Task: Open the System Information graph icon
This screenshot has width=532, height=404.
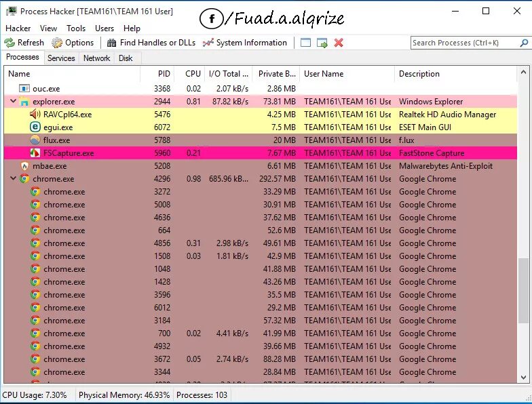Action: click(x=208, y=43)
